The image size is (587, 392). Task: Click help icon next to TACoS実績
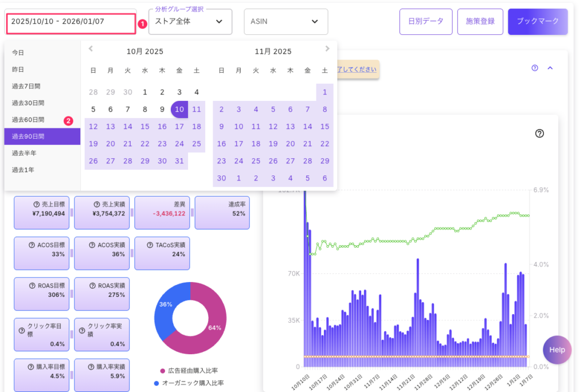point(149,245)
